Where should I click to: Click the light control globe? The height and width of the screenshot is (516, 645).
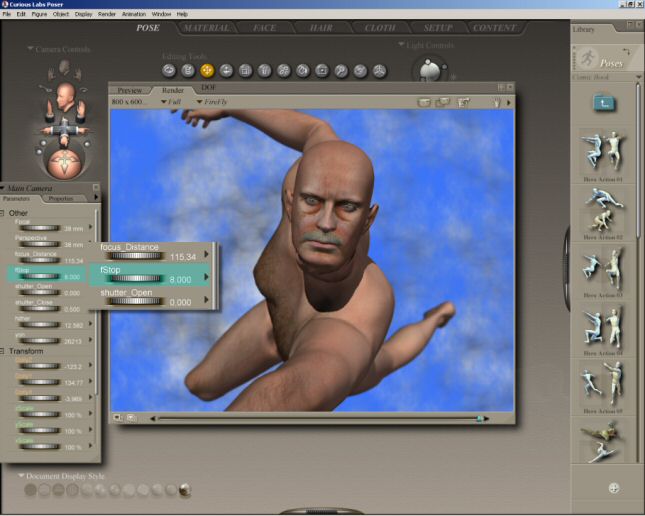429,69
